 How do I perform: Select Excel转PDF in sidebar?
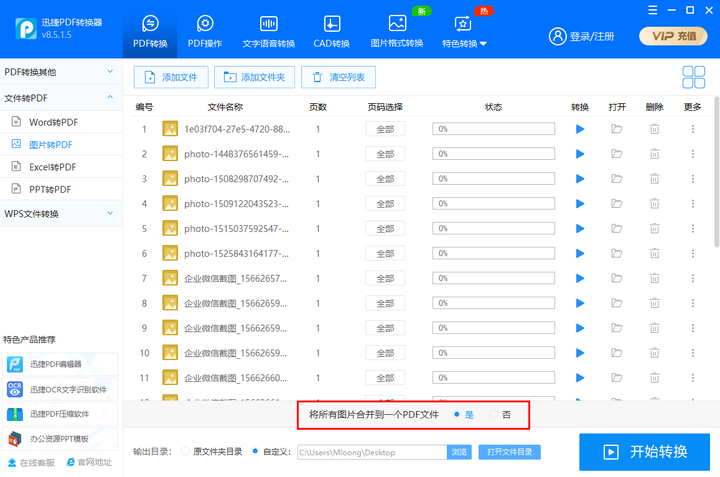[61, 167]
